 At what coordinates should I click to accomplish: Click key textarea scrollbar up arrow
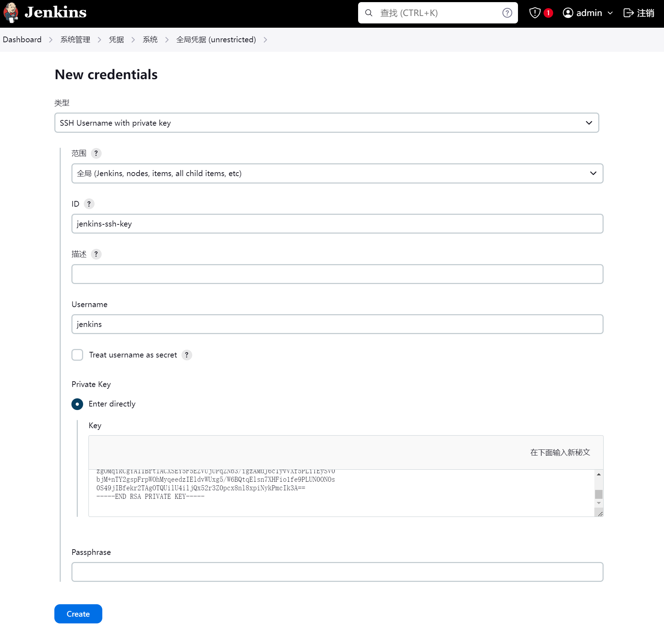[599, 474]
